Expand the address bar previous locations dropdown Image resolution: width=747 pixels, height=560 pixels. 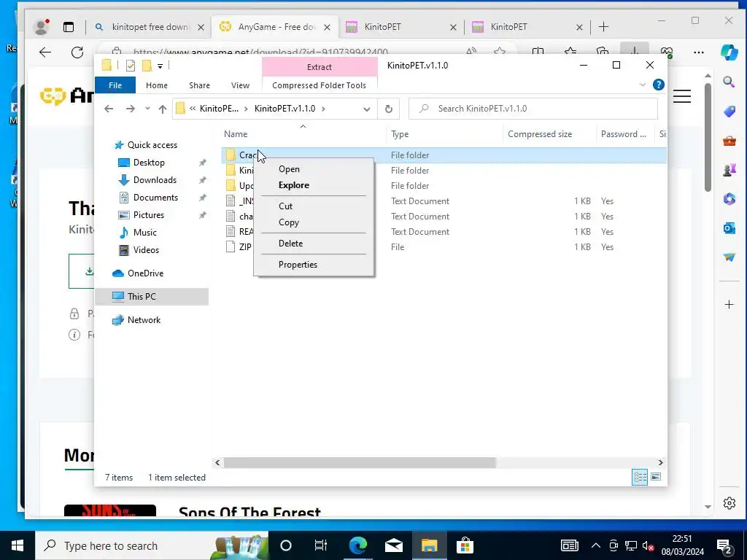pyautogui.click(x=366, y=109)
